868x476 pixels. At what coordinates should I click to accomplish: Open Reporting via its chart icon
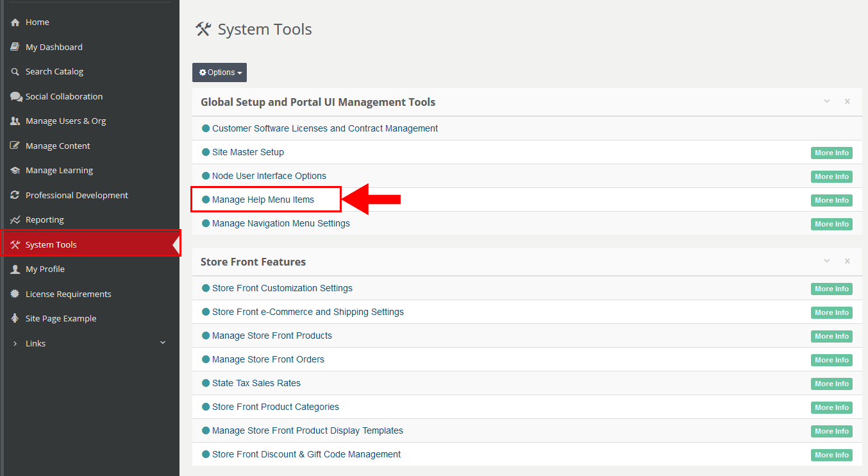(x=14, y=219)
